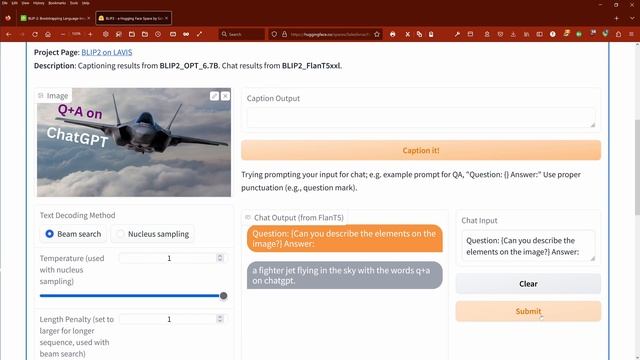Image resolution: width=640 pixels, height=360 pixels.
Task: Zoom in with the plus icon
Action: (90, 34)
